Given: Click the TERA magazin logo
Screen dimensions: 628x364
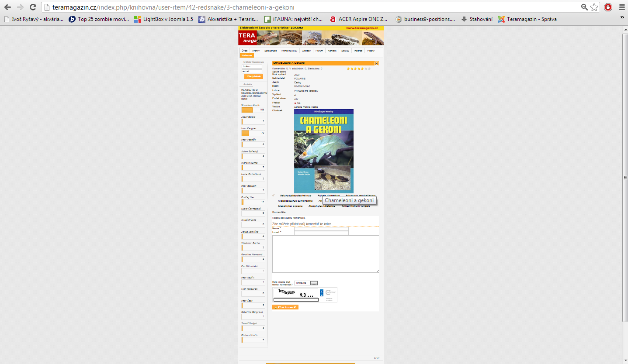Looking at the screenshot, I should [251, 38].
